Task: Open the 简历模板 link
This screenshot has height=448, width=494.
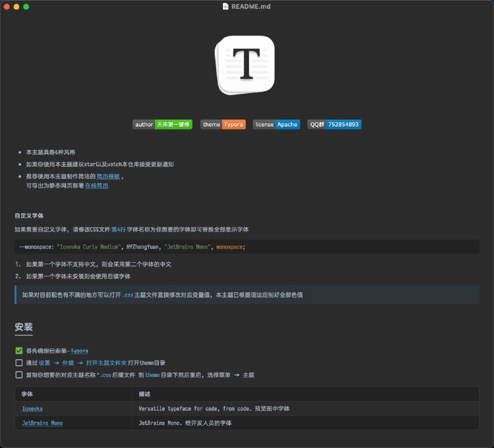Action: tap(108, 176)
